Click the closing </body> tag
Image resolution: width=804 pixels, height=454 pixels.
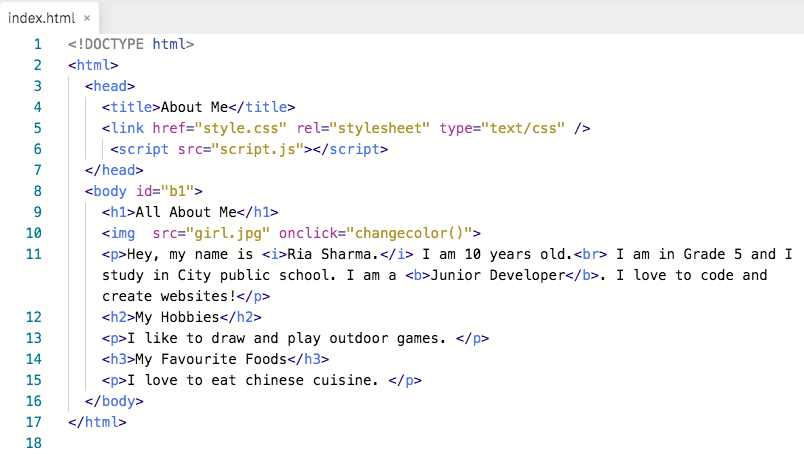click(114, 402)
